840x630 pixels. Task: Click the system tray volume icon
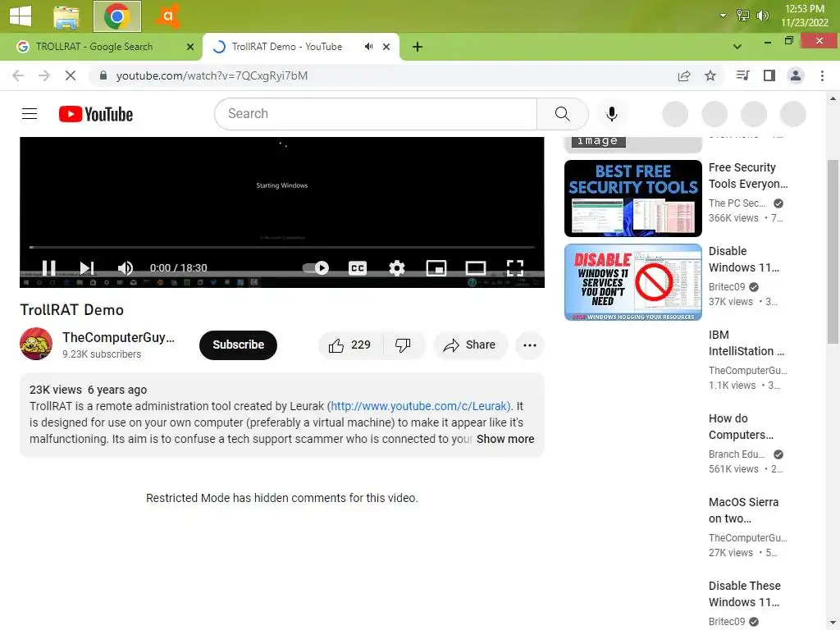[762, 16]
